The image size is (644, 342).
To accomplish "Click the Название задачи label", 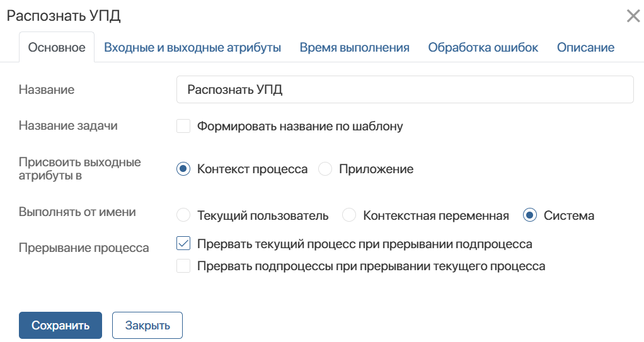I will coord(68,125).
